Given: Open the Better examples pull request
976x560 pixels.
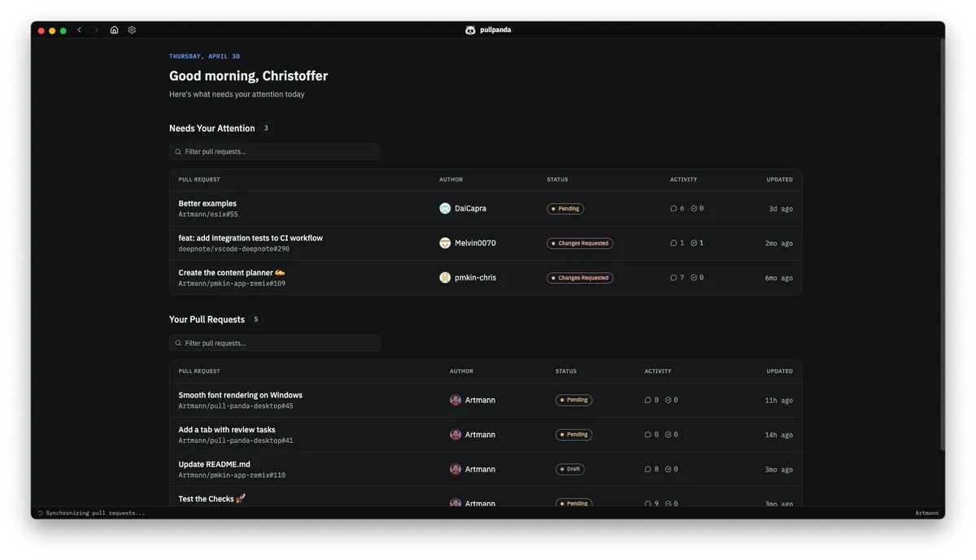Looking at the screenshot, I should click(207, 203).
